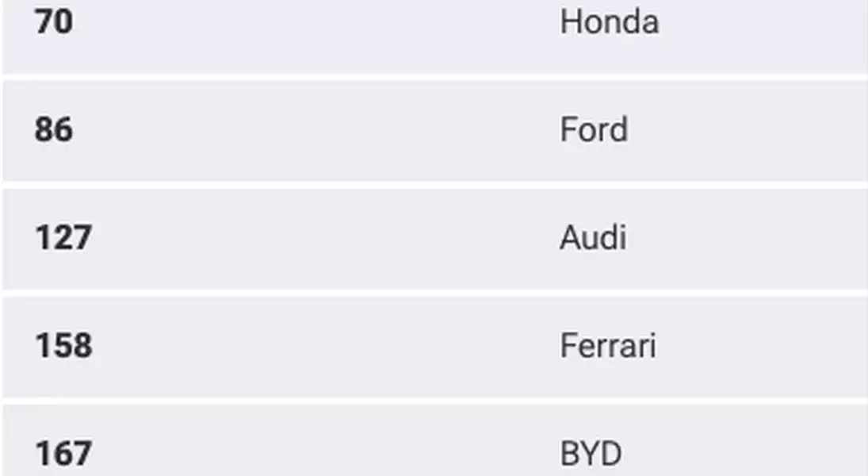Image resolution: width=868 pixels, height=476 pixels.
Task: Click the Honda brand name
Action: (609, 23)
